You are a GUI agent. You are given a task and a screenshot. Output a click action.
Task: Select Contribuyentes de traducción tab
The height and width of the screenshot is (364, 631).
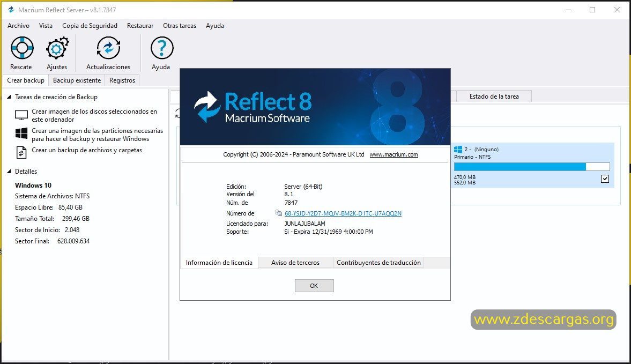(x=378, y=263)
